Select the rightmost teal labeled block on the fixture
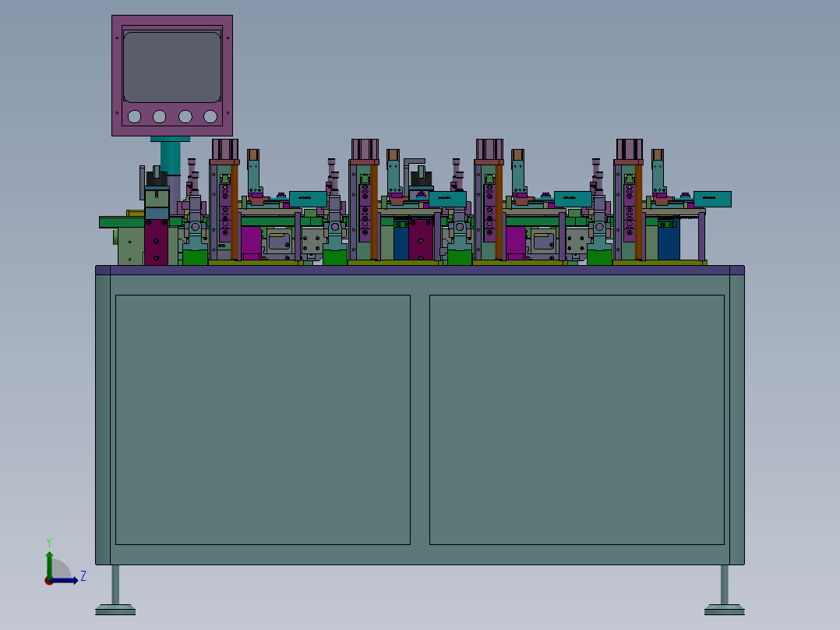Viewport: 840px width, 630px height. click(x=712, y=199)
